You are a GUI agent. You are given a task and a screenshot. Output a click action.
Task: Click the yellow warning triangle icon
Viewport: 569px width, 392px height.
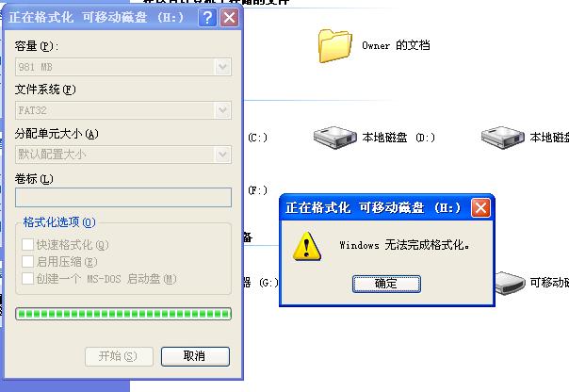click(x=307, y=246)
